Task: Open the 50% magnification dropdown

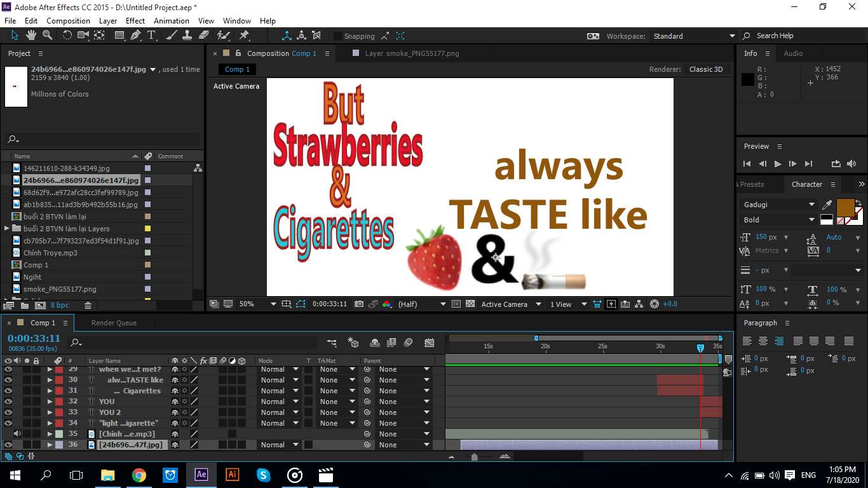Action: 257,304
